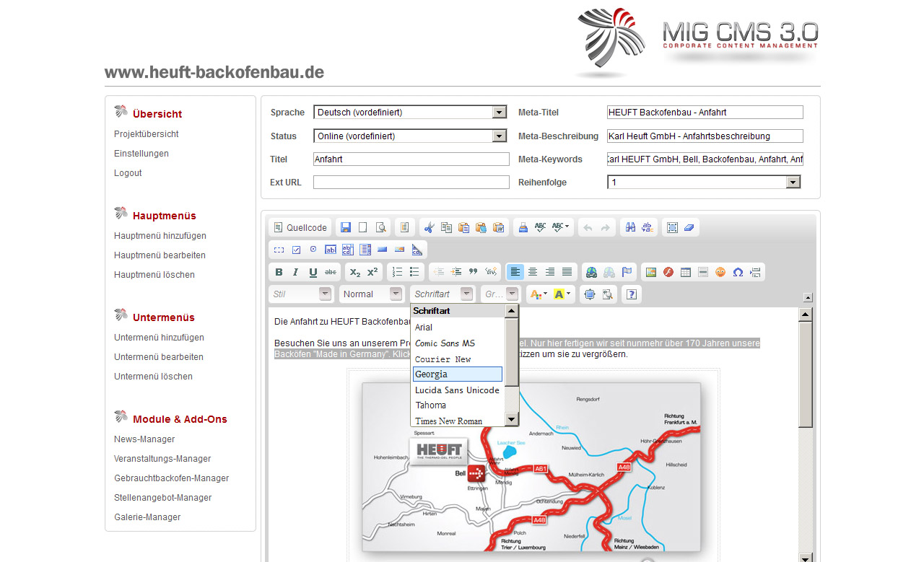The height and width of the screenshot is (562, 924).
Task: Insert a bulleted list
Action: [x=414, y=272]
